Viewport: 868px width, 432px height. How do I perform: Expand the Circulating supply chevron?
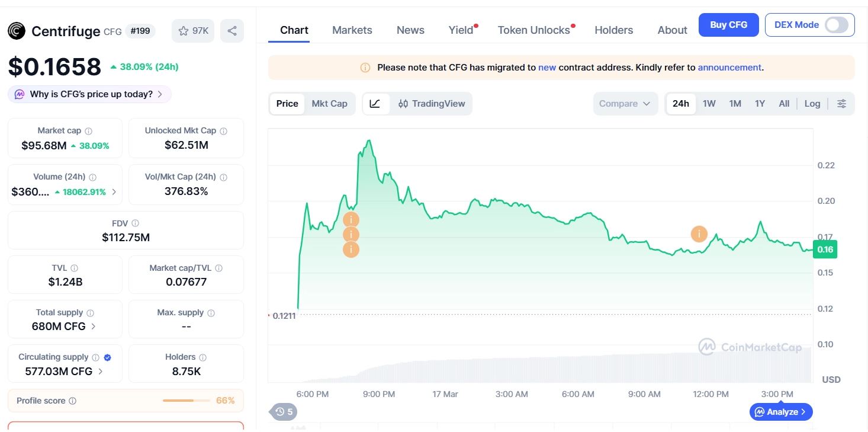101,372
